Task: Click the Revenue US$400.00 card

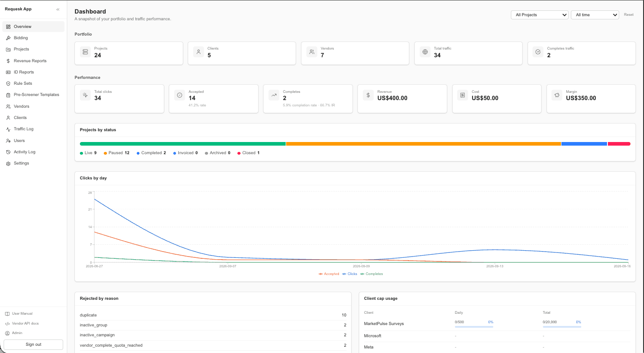Action: [x=402, y=98]
